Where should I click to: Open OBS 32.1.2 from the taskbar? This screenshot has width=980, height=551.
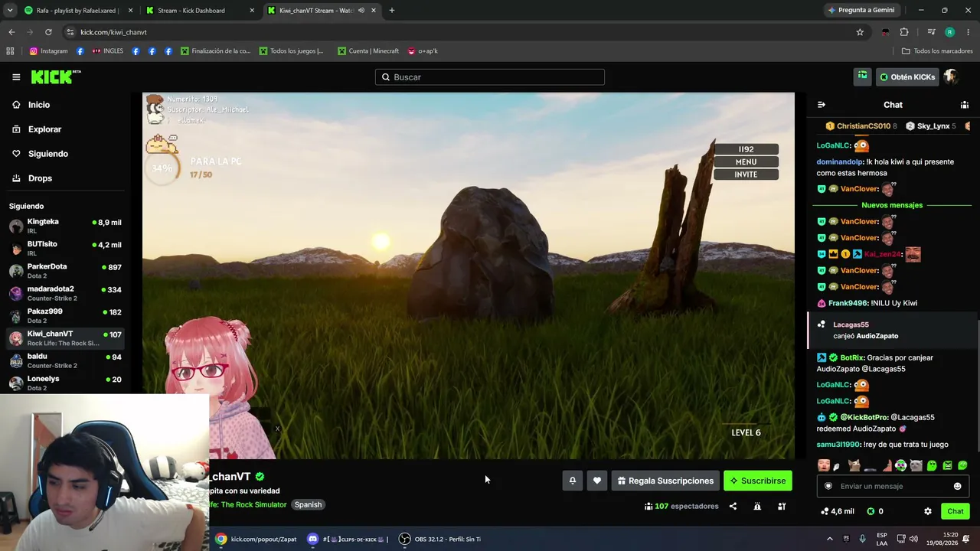coord(440,539)
